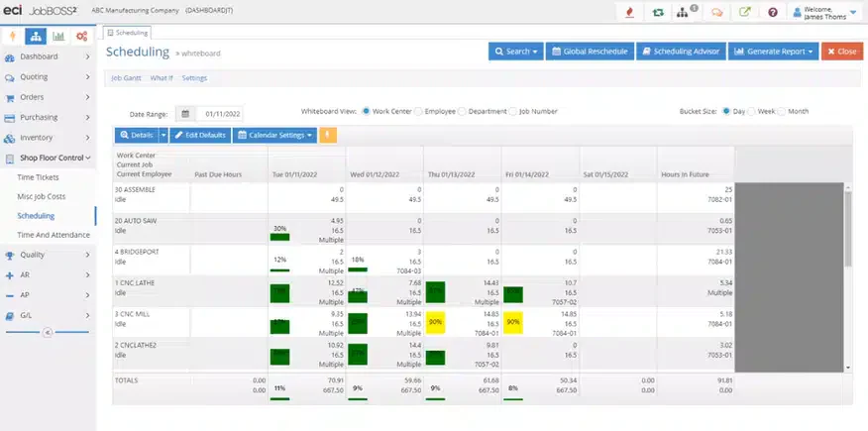Click the flame alert icon in header
Image resolution: width=868 pixels, height=431 pixels.
pos(629,12)
